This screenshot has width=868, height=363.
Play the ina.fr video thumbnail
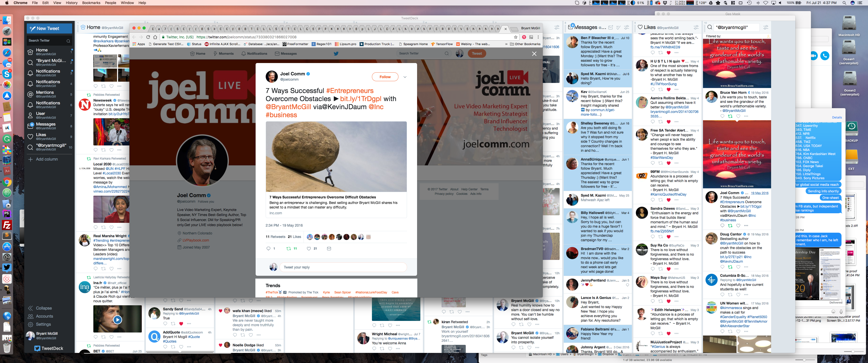click(x=117, y=320)
